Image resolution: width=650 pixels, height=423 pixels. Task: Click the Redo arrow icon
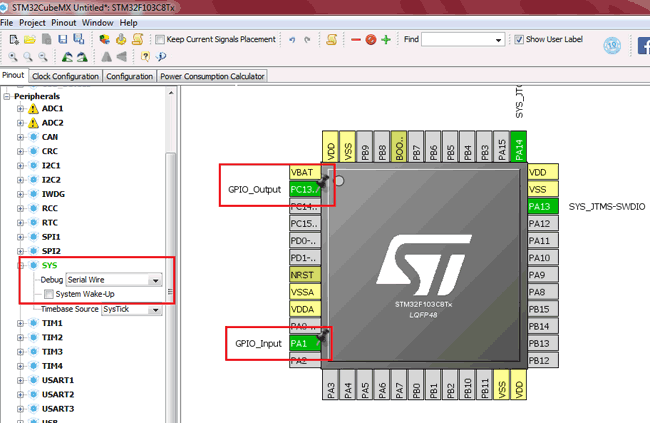[x=307, y=40]
